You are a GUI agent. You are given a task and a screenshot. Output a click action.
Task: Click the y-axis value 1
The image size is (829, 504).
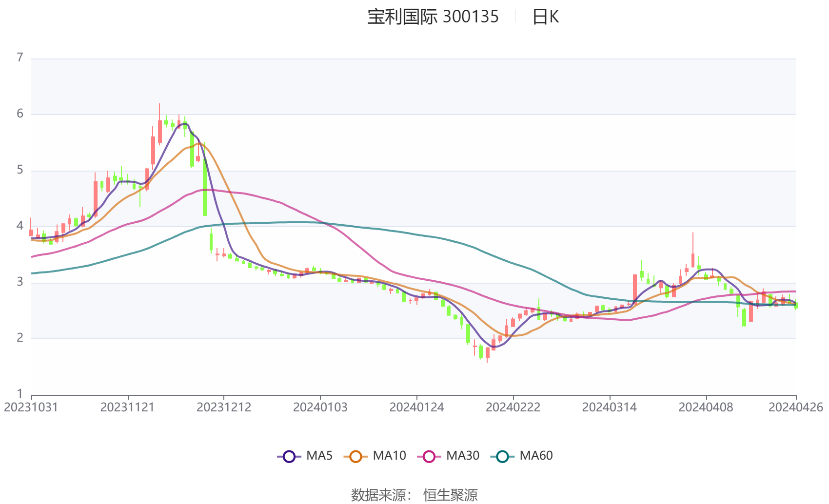[20, 394]
